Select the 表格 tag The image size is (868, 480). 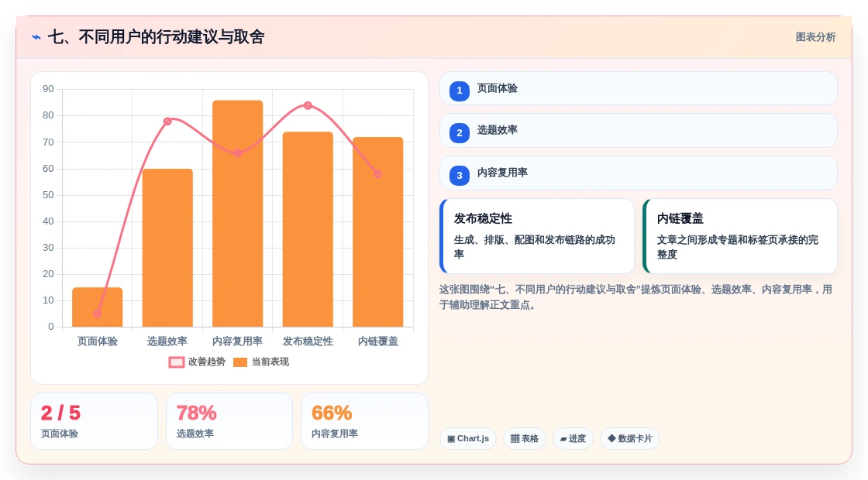tap(525, 438)
